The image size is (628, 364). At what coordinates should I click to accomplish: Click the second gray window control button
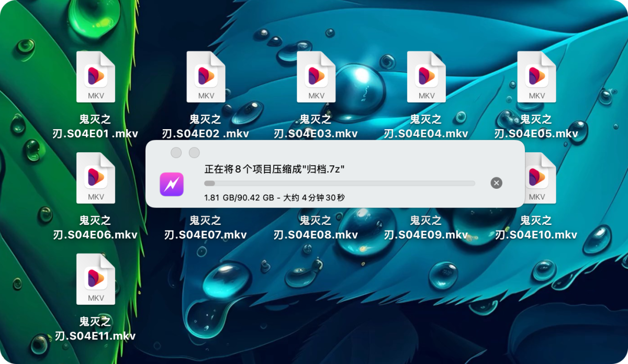194,152
